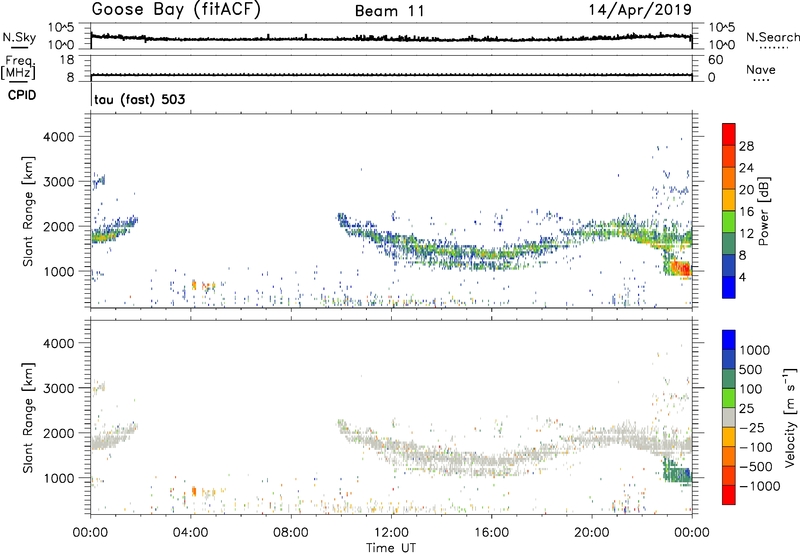Viewport: 800px width, 554px height.
Task: Click Velocity colorbar light green segment between 25 and 100
Action: (729, 398)
